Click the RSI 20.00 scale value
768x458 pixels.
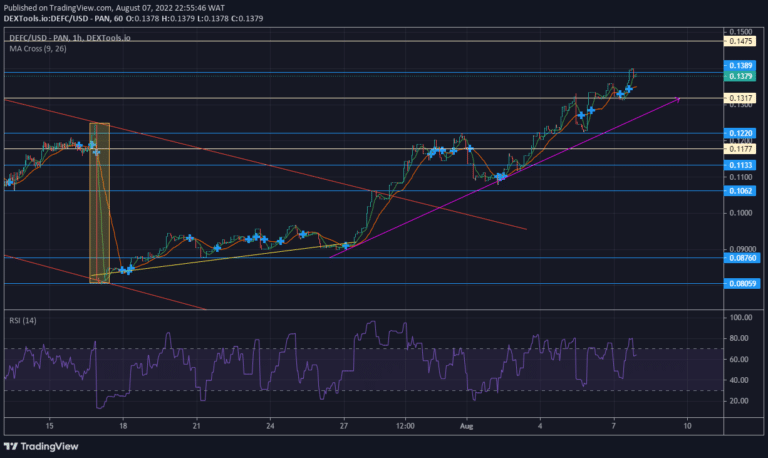coord(741,401)
